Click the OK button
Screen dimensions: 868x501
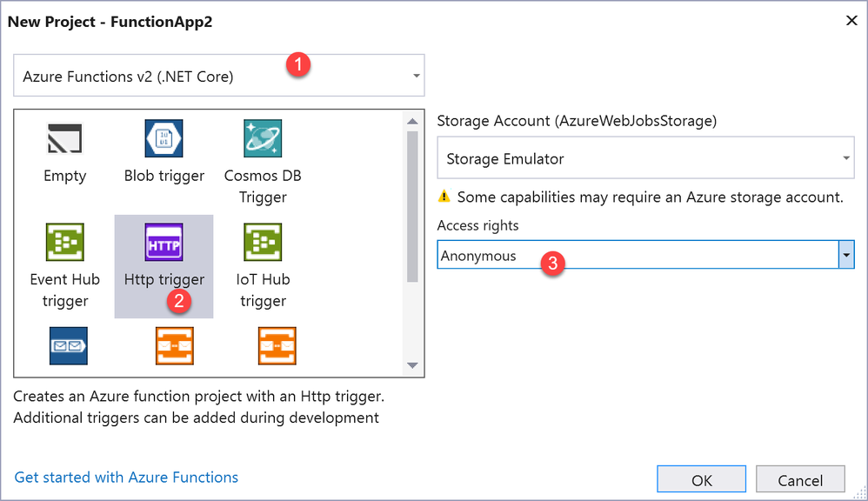click(702, 480)
